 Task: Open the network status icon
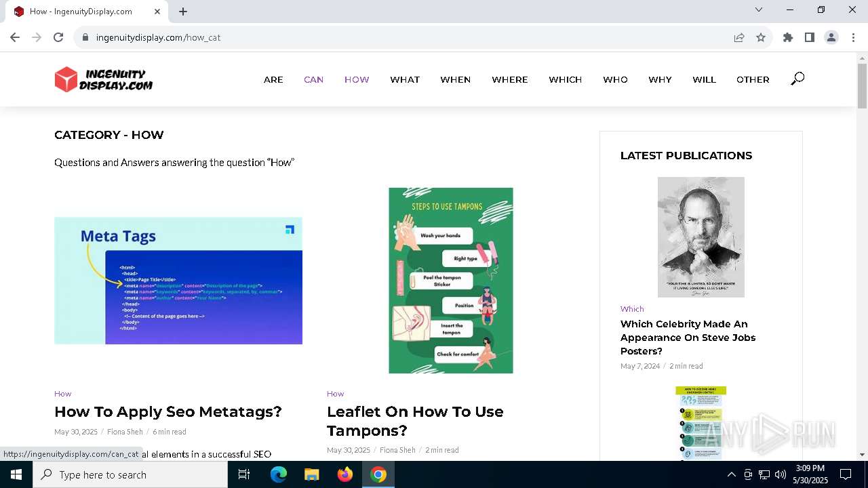764,474
